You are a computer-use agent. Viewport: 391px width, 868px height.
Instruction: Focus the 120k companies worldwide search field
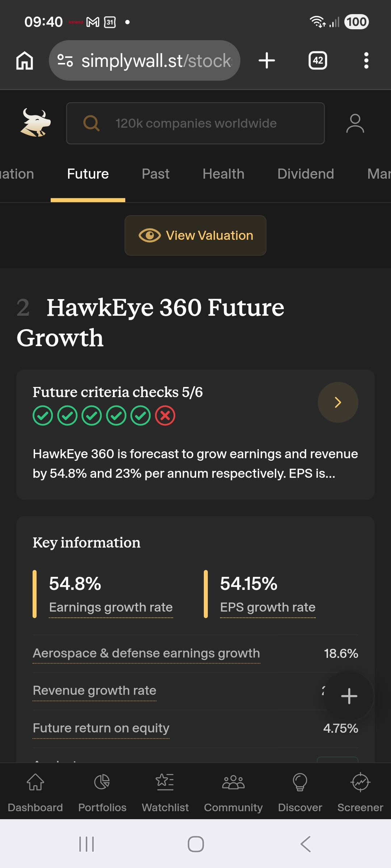[x=195, y=123]
